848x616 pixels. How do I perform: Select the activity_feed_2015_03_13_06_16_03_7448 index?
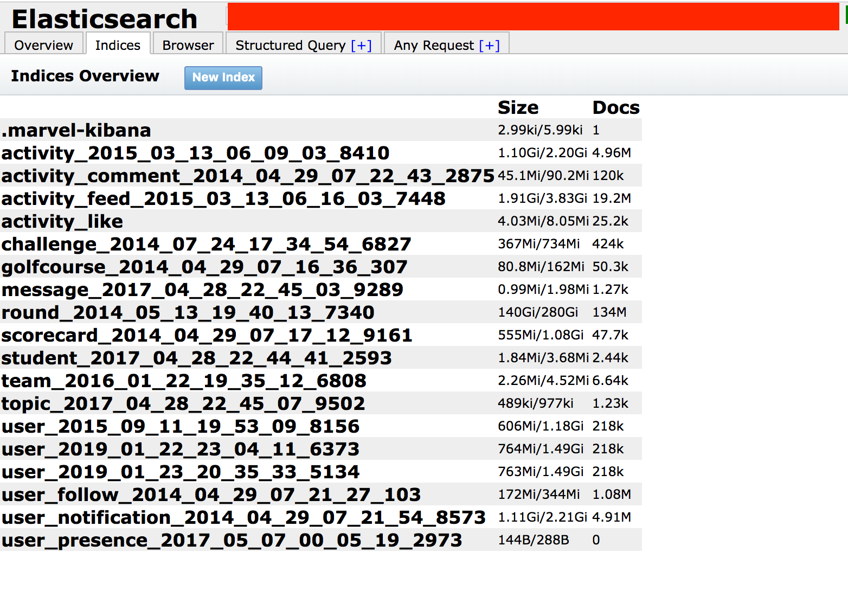[223, 198]
